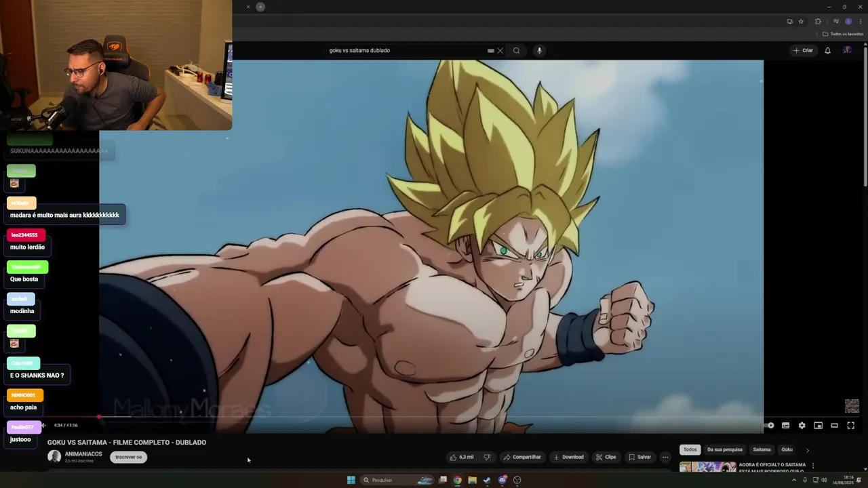868x488 pixels.
Task: Select the Saitama filter chip
Action: coord(762,449)
